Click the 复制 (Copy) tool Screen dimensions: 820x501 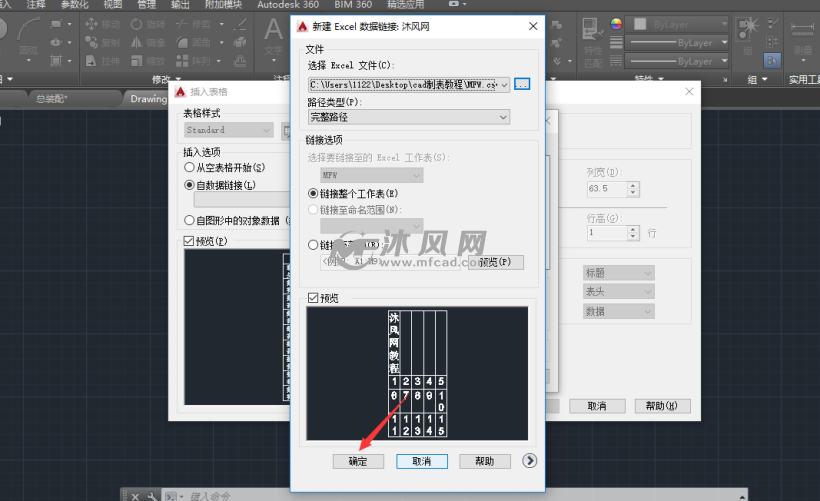pyautogui.click(x=102, y=42)
